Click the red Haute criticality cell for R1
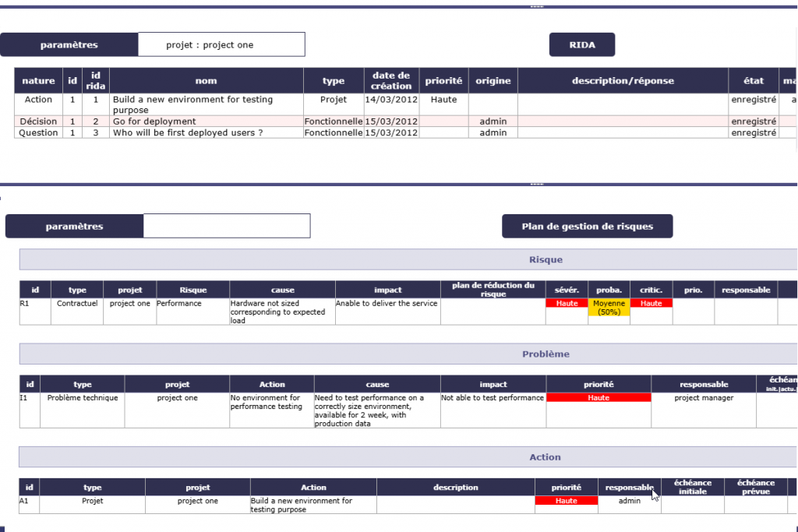This screenshot has height=532, width=798. (651, 303)
